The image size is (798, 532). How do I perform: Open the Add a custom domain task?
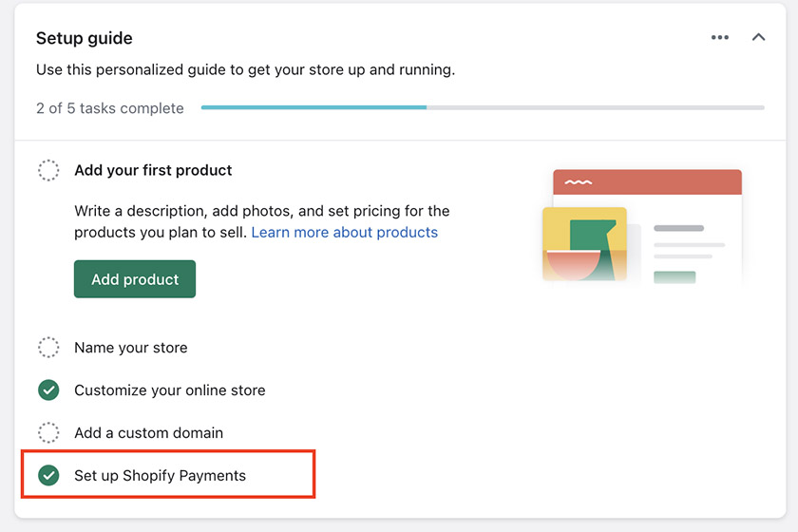click(x=148, y=433)
